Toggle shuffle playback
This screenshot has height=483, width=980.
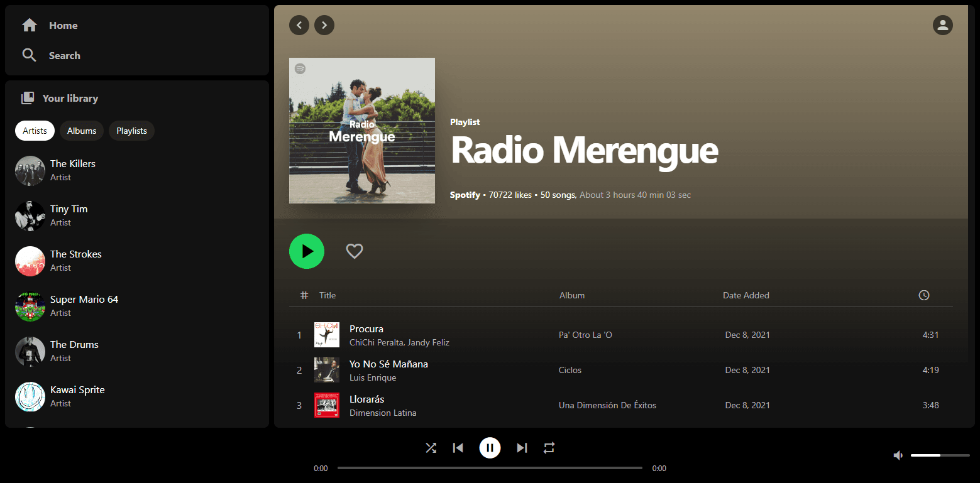431,448
